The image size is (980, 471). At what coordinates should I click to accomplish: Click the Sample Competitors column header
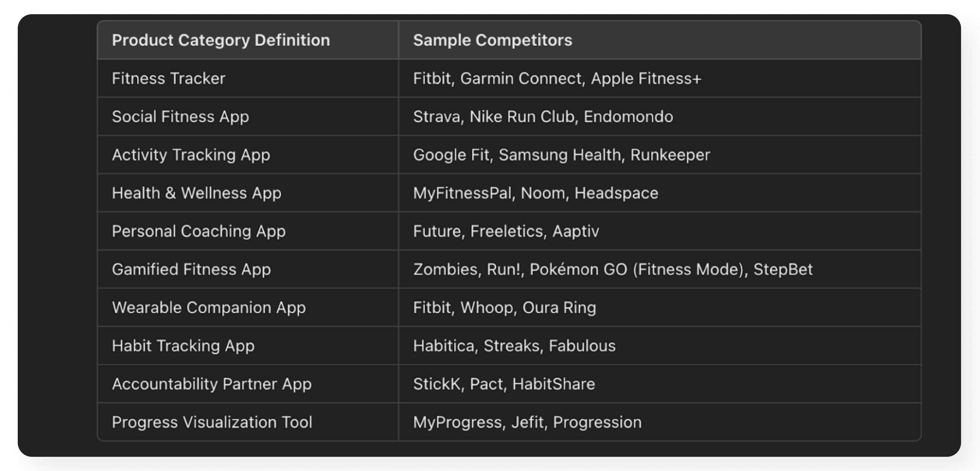(x=660, y=40)
